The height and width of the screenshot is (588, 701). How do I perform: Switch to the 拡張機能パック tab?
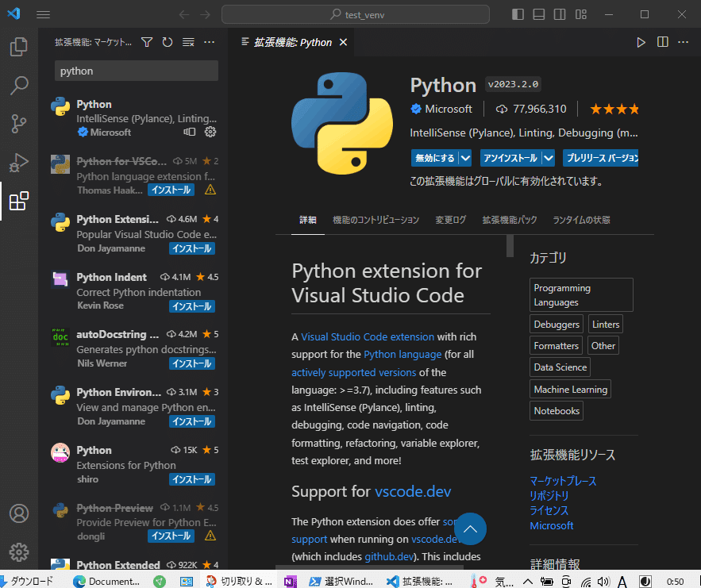click(x=509, y=220)
